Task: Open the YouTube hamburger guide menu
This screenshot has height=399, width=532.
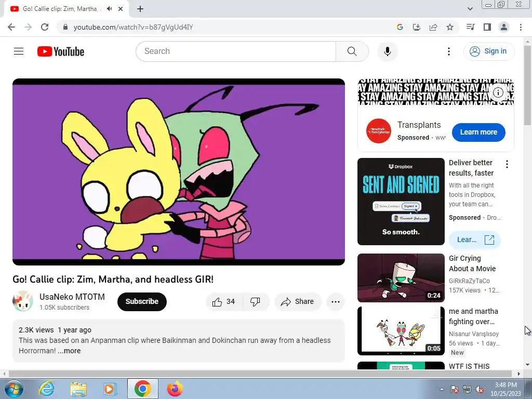Action: pos(19,51)
